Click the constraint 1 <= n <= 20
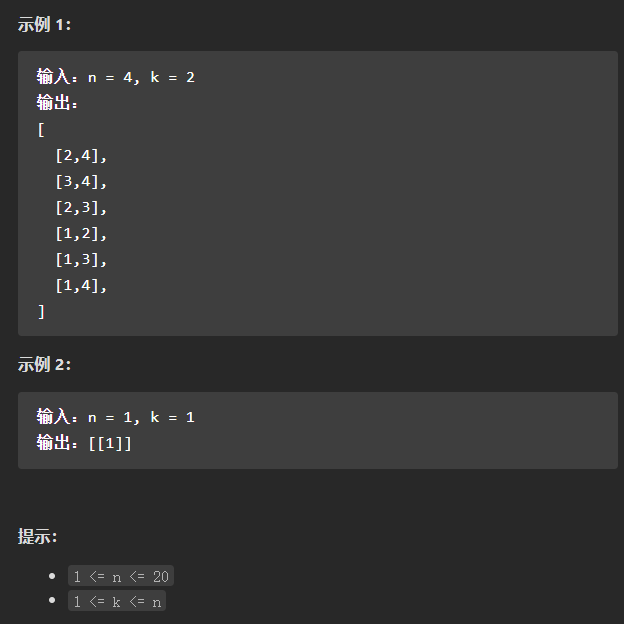 click(121, 576)
